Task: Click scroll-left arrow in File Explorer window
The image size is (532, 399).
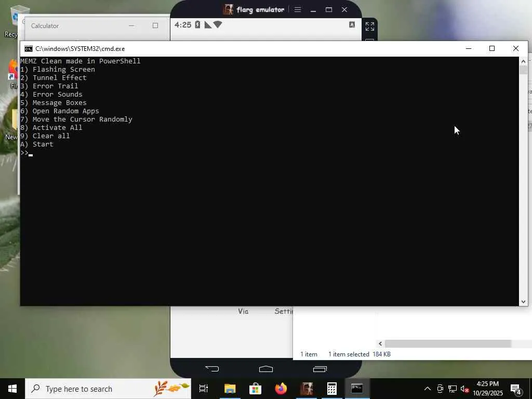Action: 380,344
